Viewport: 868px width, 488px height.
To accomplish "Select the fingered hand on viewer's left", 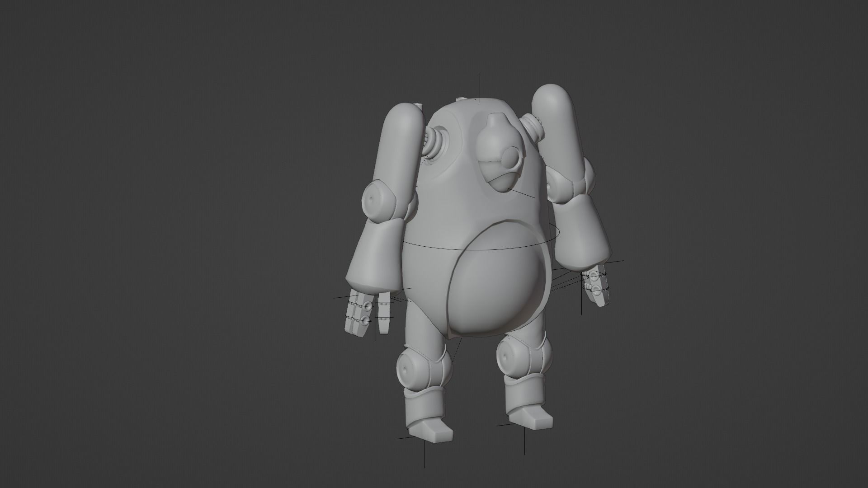I will tap(367, 313).
